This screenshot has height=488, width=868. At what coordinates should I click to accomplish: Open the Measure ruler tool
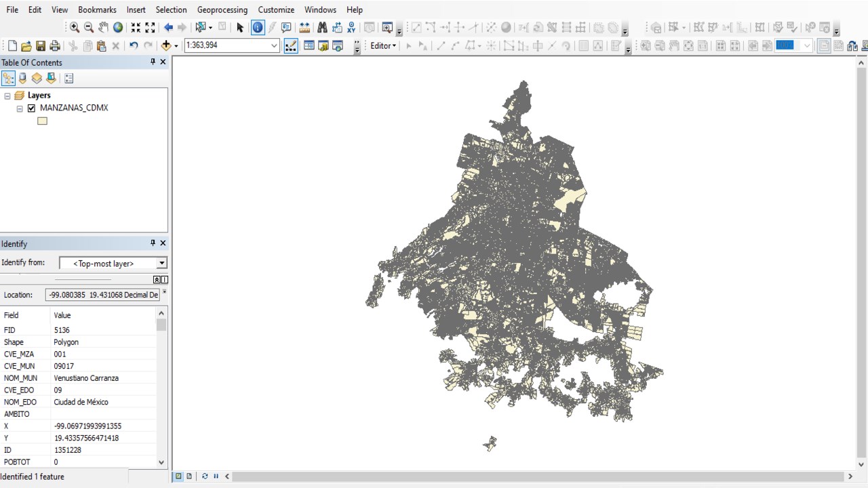click(304, 28)
